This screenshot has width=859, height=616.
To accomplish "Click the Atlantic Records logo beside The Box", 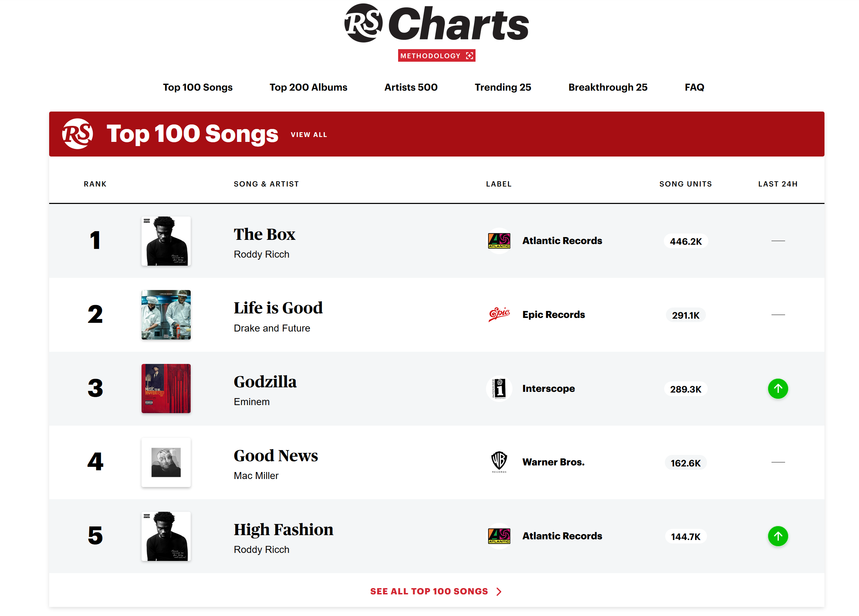I will (x=499, y=241).
